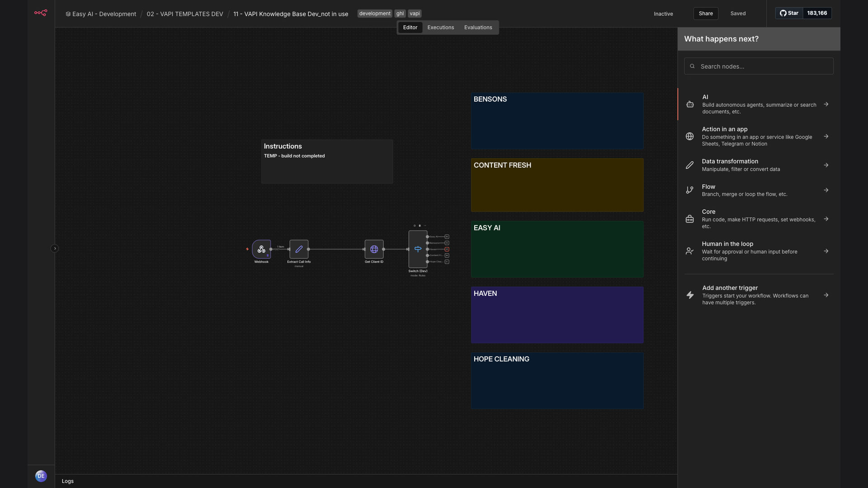This screenshot has width=868, height=488.
Task: Choose the Flow branch icon
Action: coord(689,190)
